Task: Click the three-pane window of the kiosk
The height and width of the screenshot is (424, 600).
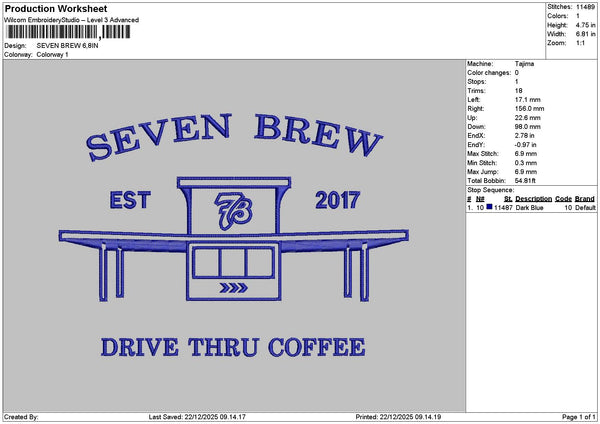Action: tap(233, 263)
